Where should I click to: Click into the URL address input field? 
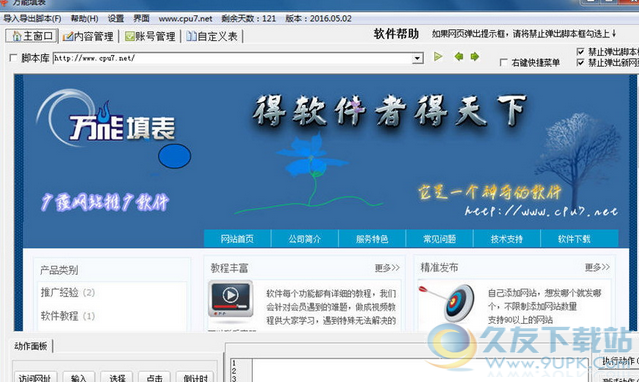coord(233,58)
